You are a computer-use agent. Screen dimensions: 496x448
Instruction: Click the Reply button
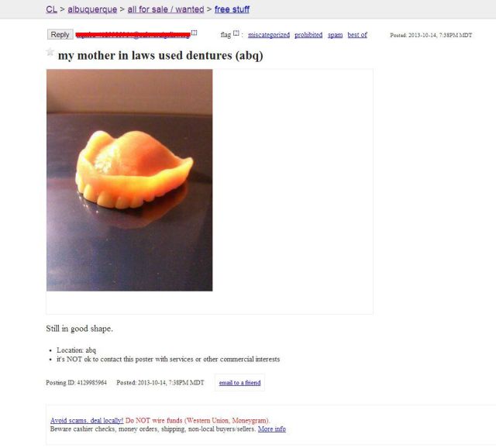tap(60, 34)
